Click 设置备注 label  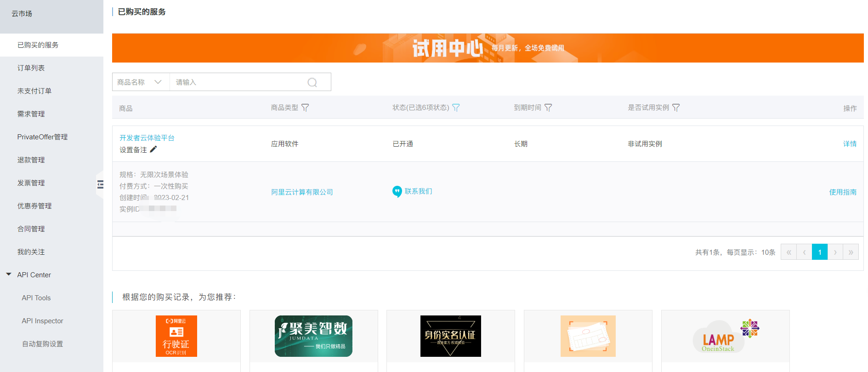pyautogui.click(x=133, y=150)
